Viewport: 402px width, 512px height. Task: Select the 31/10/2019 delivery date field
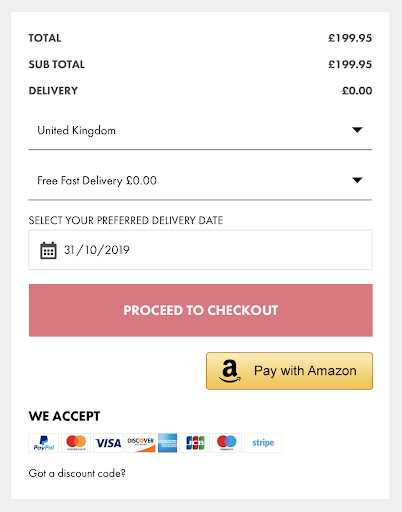pyautogui.click(x=200, y=250)
